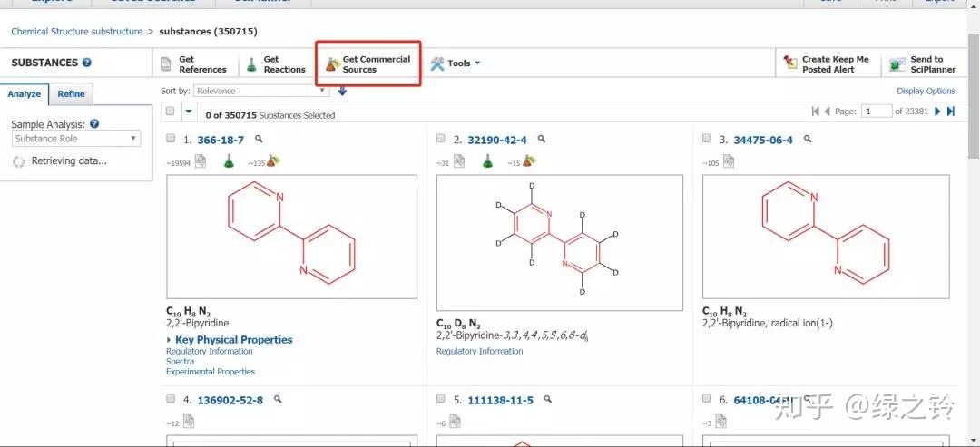
Task: Click Get References toolbar button
Action: [193, 63]
